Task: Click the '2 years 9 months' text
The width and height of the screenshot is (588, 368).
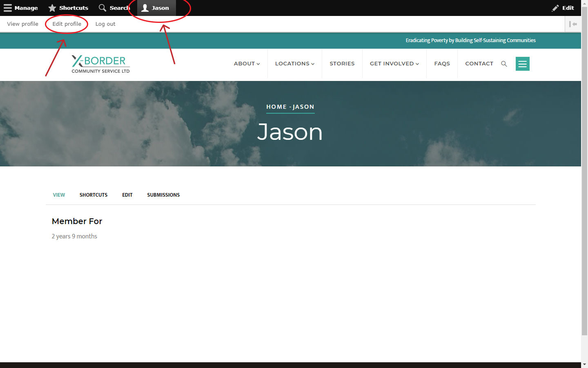Action: coord(74,236)
